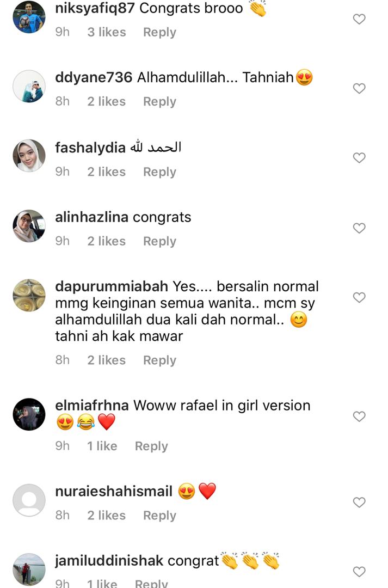Open the jamiluddinishak username link

click(x=109, y=561)
